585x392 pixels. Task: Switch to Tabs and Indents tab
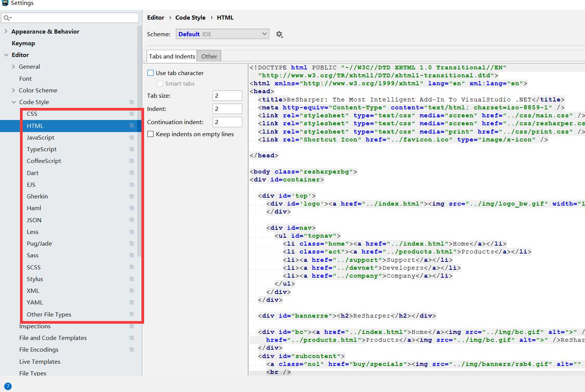pyautogui.click(x=172, y=56)
